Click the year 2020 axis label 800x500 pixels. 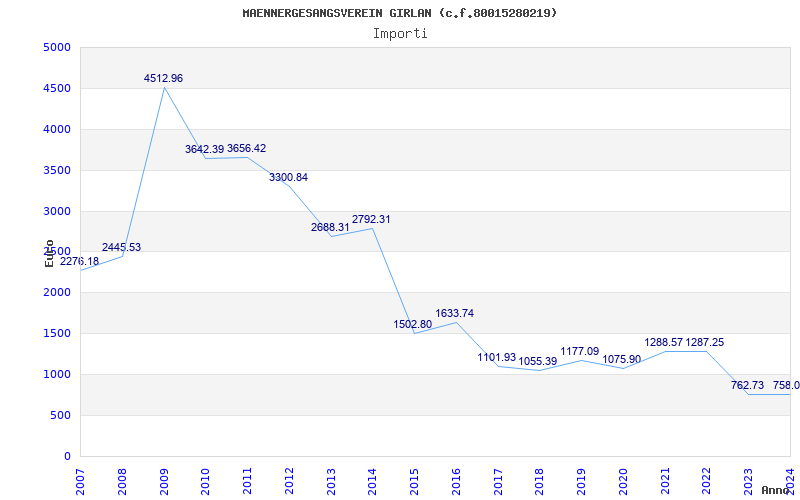623,481
